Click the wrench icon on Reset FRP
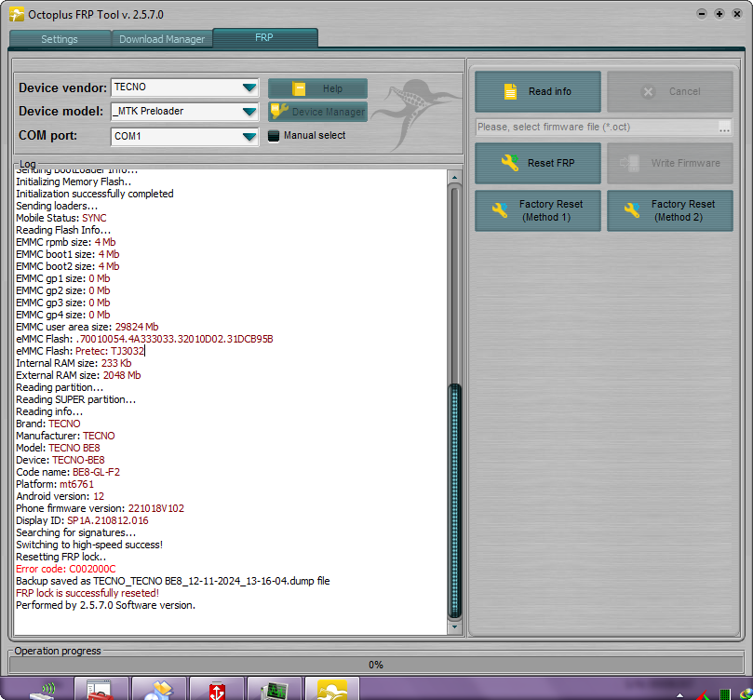753x700 pixels. pyautogui.click(x=509, y=163)
